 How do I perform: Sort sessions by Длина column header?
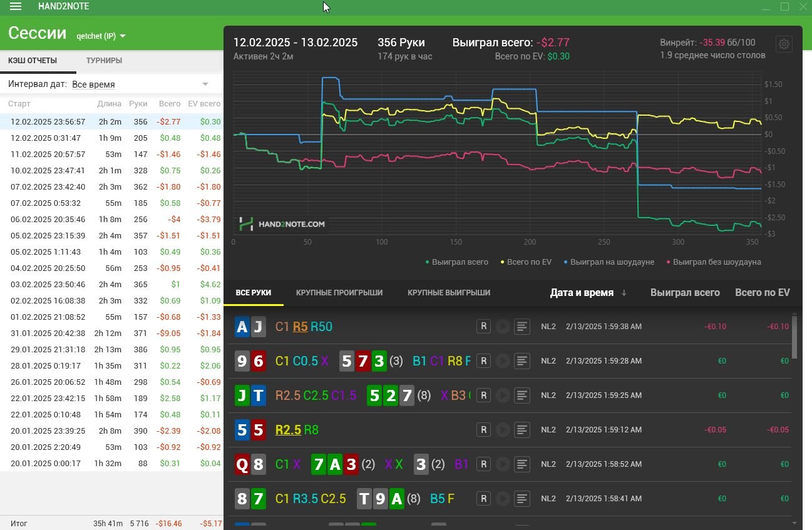tap(110, 103)
